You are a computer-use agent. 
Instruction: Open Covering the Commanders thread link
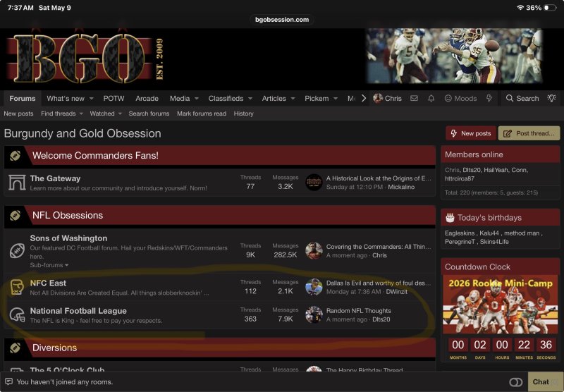(379, 247)
